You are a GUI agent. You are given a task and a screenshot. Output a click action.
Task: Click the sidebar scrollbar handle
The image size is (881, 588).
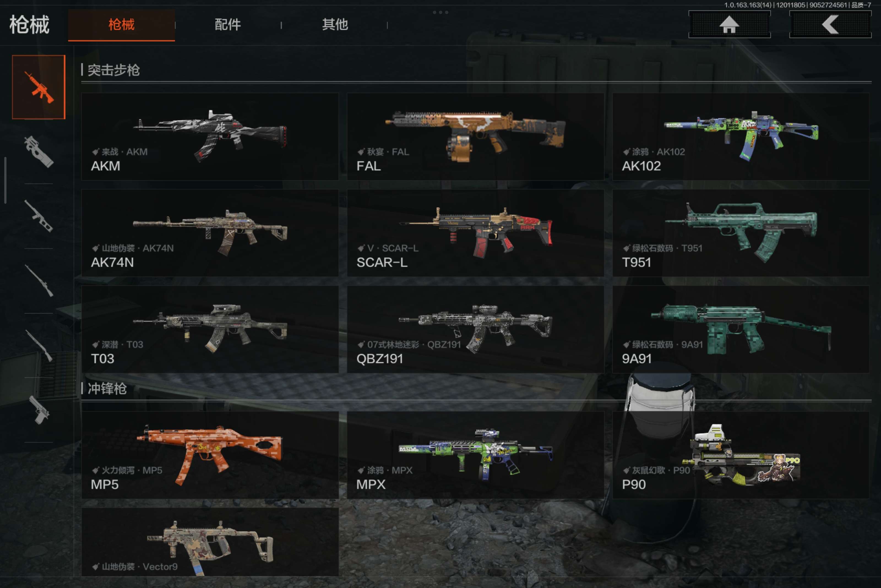tap(5, 180)
